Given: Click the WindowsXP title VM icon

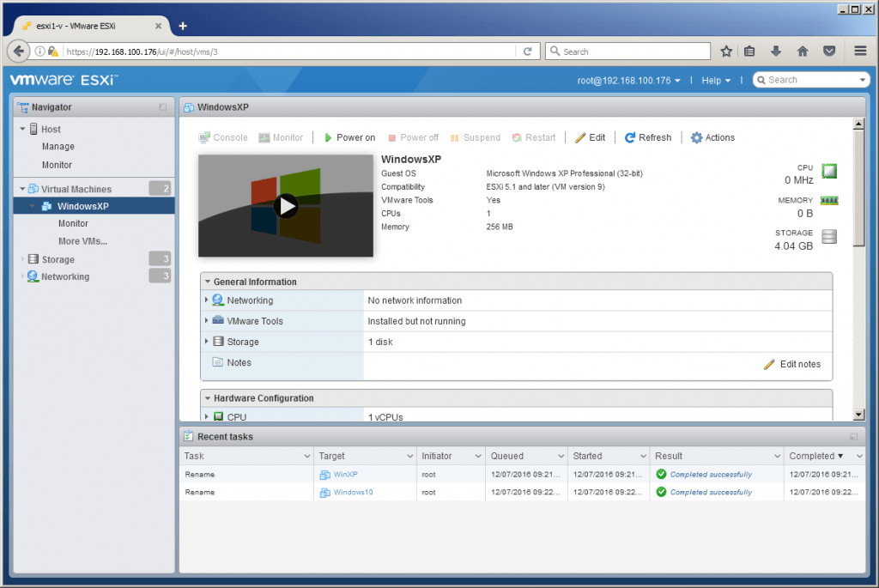Looking at the screenshot, I should point(189,107).
